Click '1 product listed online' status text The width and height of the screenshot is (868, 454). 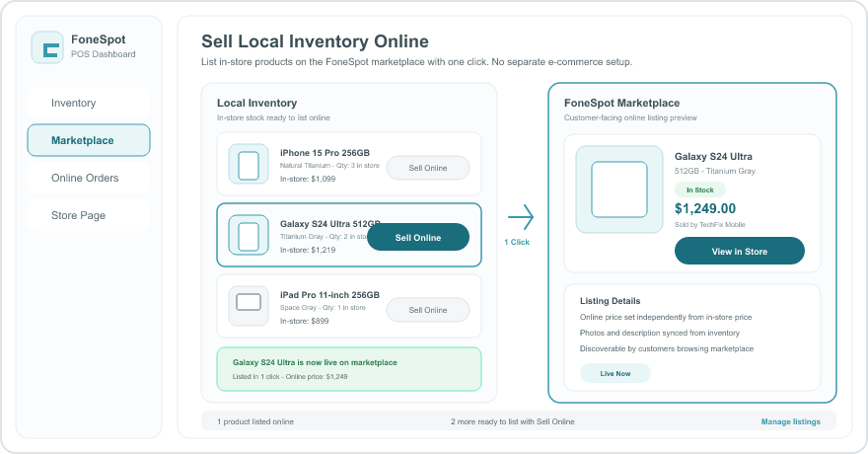tap(255, 421)
